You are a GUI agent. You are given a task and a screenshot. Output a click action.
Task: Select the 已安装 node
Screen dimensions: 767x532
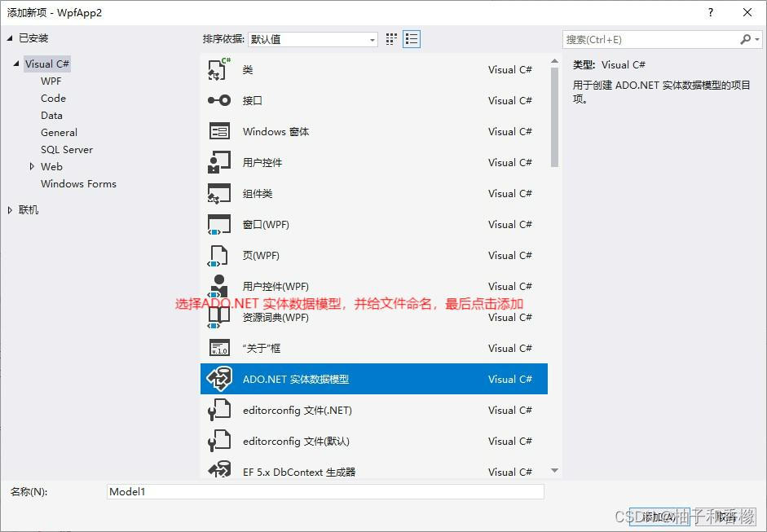click(33, 38)
